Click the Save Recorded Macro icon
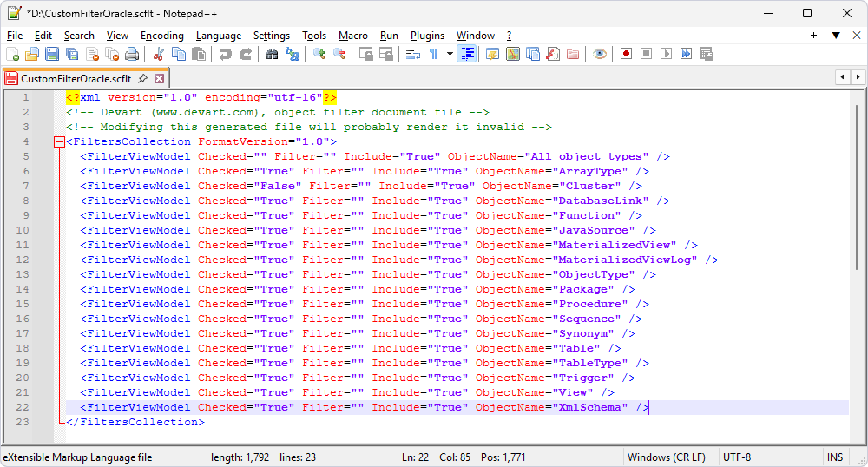The width and height of the screenshot is (868, 467). tap(706, 54)
